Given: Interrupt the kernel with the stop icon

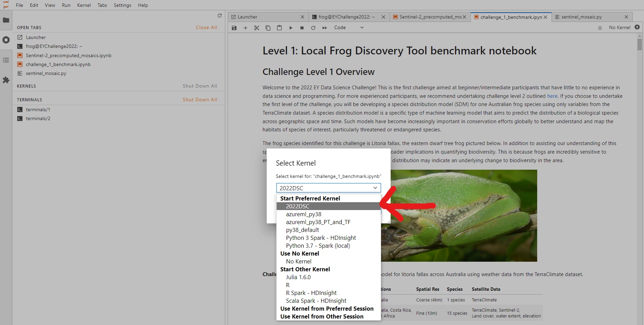Looking at the screenshot, I should [302, 28].
